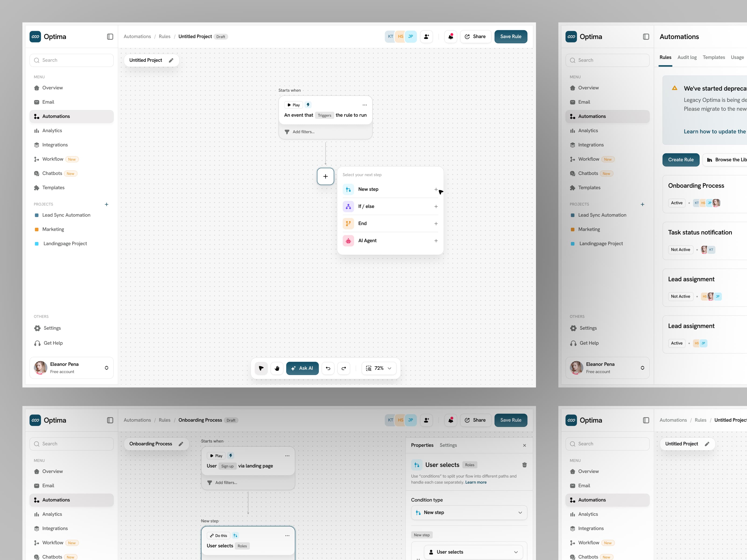Click orange Marketing project swatch top-left window

pos(36,230)
